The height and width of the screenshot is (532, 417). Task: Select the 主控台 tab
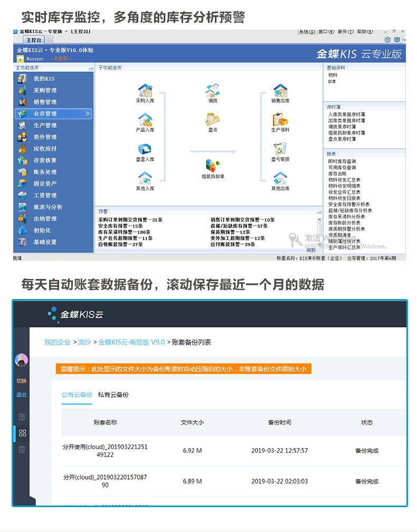34,40
